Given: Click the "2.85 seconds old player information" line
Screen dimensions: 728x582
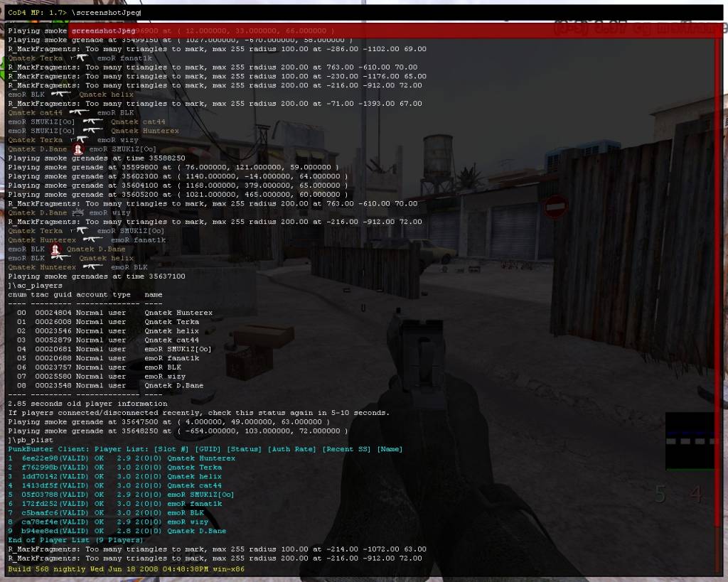Looking at the screenshot, I should 87,404.
